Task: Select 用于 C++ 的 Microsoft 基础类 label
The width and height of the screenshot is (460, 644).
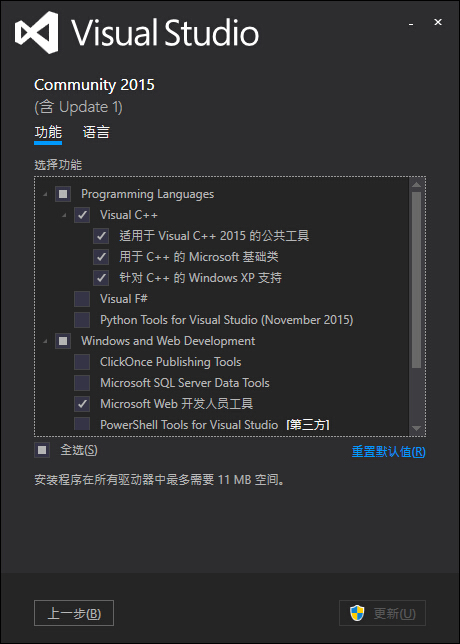Action: click(199, 257)
